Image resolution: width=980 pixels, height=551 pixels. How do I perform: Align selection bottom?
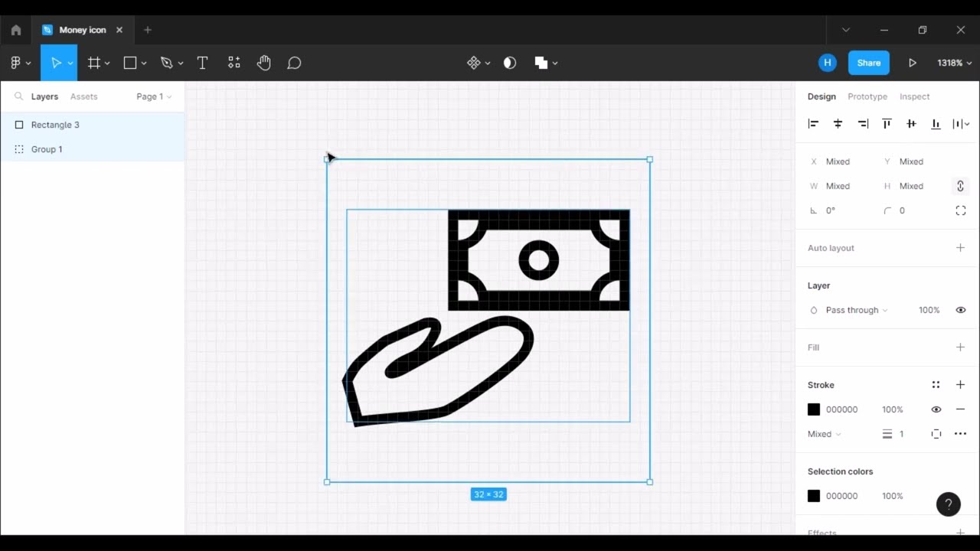tap(936, 124)
